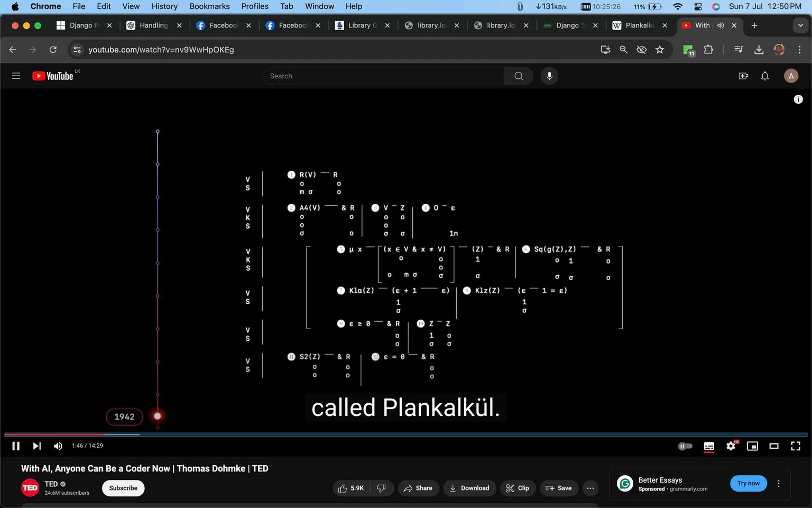Click the search magnifier button

(x=519, y=76)
